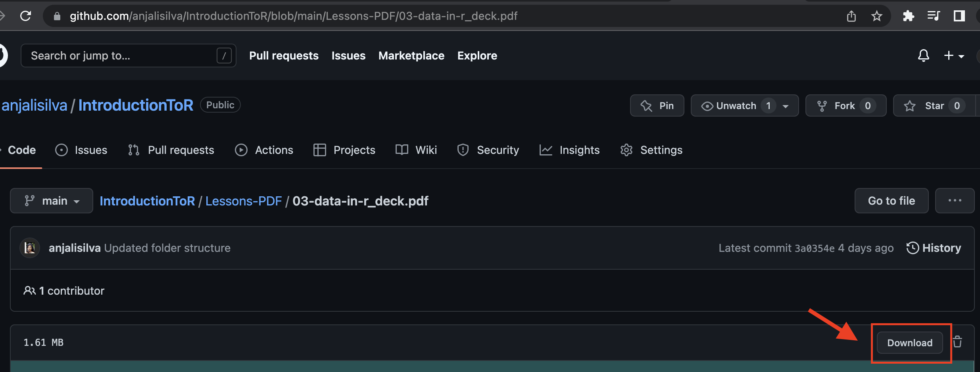
Task: Open the IntroductionToR repository link in header
Action: coord(136,105)
